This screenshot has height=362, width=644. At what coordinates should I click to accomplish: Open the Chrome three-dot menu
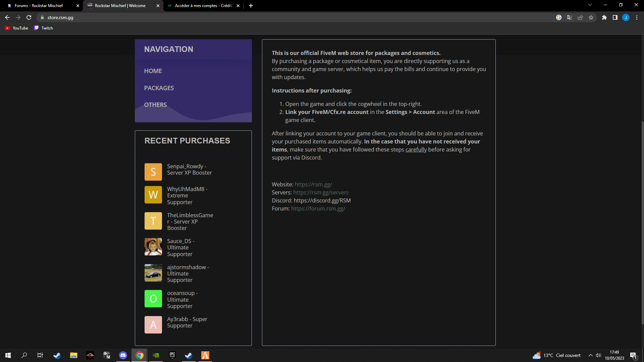click(637, 17)
